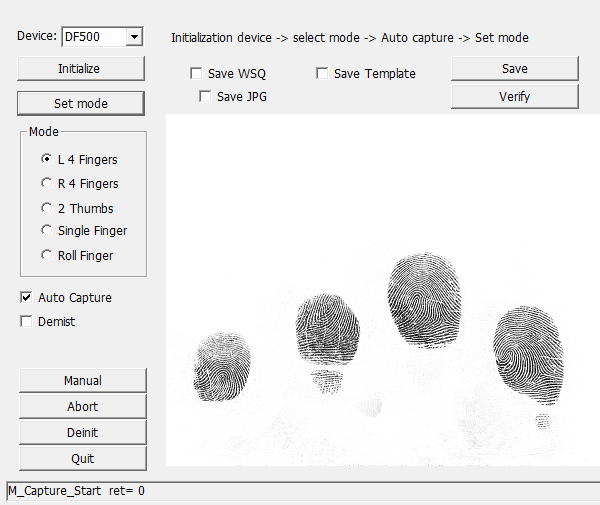Image resolution: width=600 pixels, height=505 pixels.
Task: Click the Deinit button
Action: tap(83, 432)
